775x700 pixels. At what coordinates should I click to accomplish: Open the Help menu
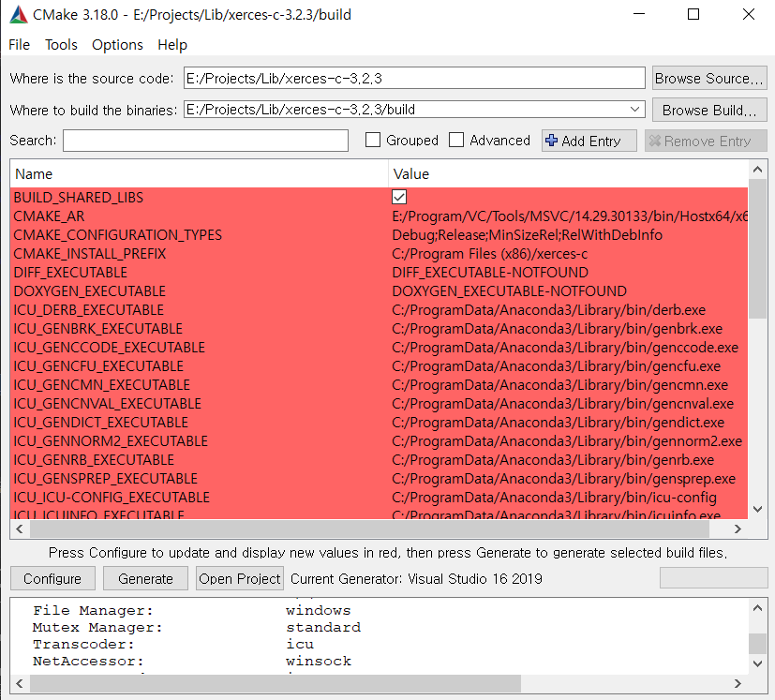[172, 45]
